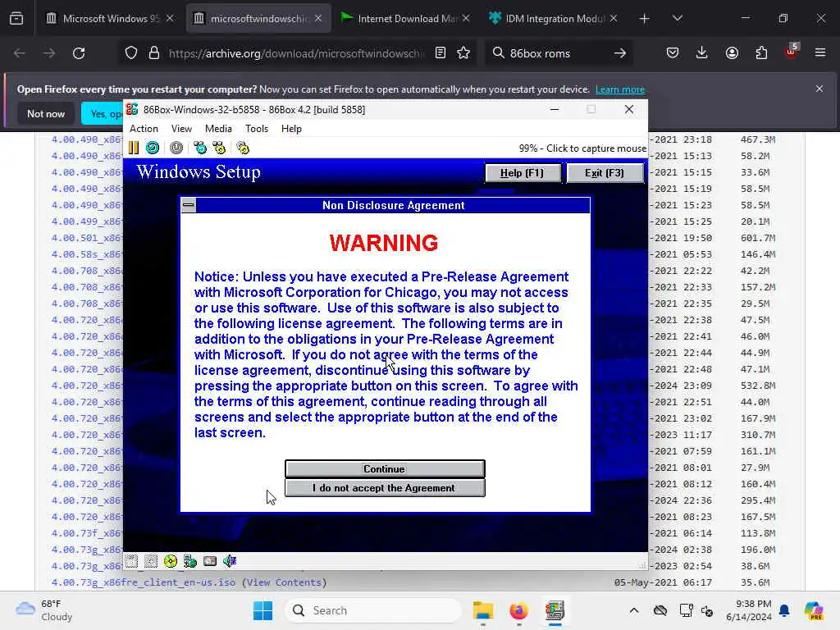This screenshot has width=840, height=630.
Task: Bookmark this page with the star icon
Action: [463, 53]
